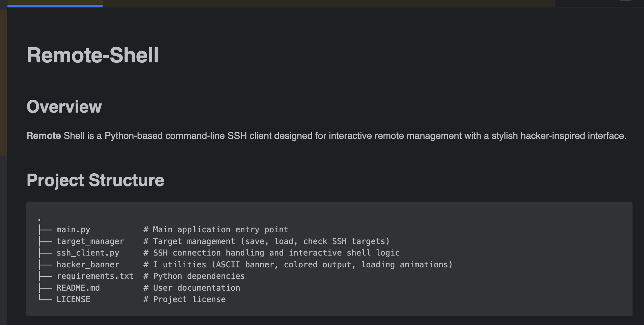
Task: Click requirements.txt in the project tree
Action: coord(95,276)
